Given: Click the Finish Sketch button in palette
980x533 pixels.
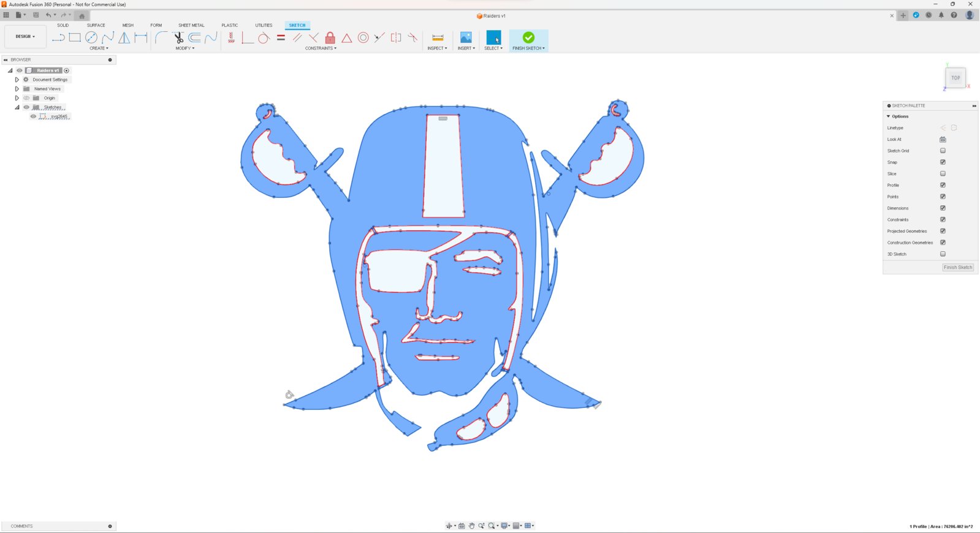Looking at the screenshot, I should [958, 267].
